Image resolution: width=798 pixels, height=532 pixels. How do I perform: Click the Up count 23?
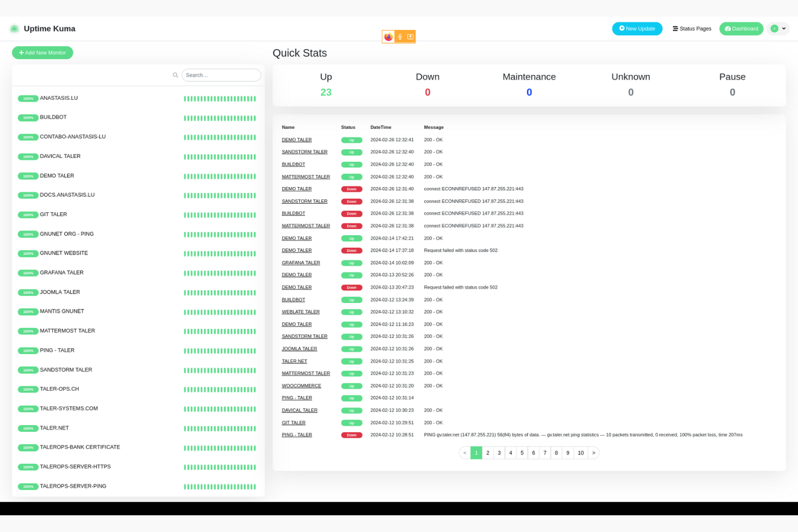326,92
